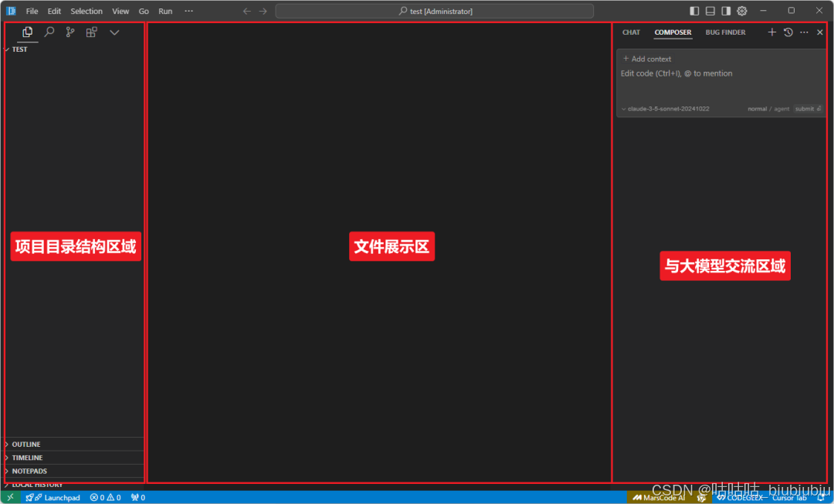Show more menu bar items ellipsis
Viewport: 834px width, 504px height.
pyautogui.click(x=189, y=11)
